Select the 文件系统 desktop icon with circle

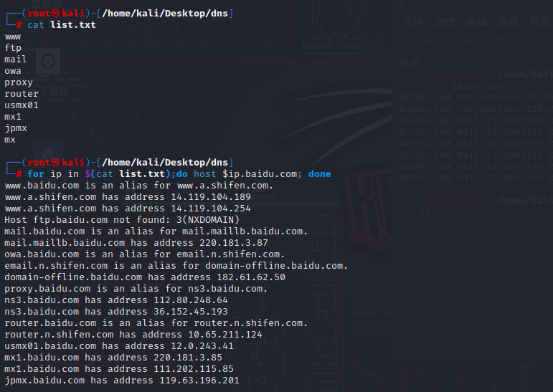pyautogui.click(x=47, y=62)
